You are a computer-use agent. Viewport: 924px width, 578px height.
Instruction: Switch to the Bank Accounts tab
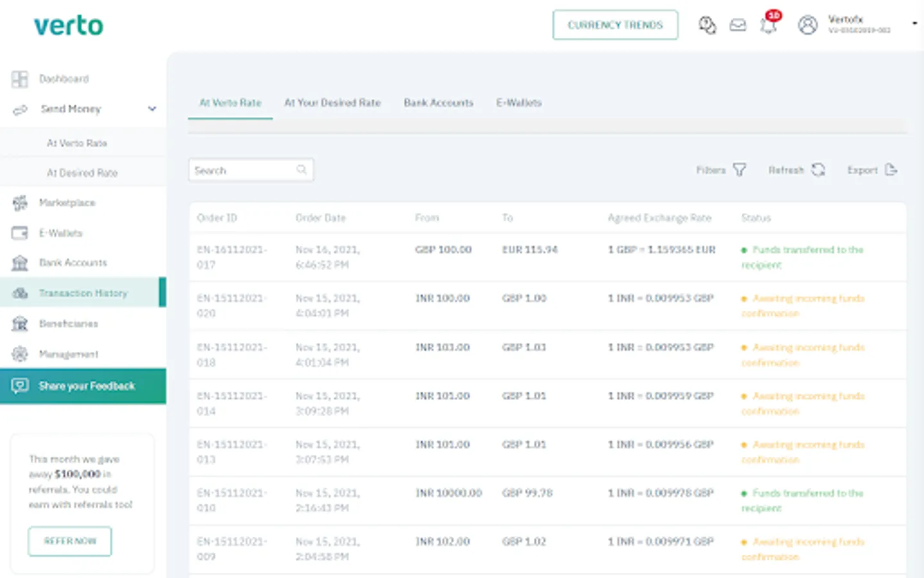(438, 103)
